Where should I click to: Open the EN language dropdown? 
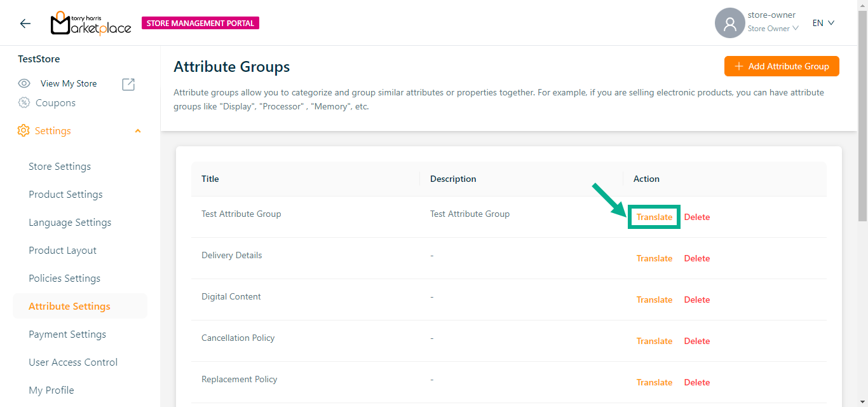(823, 23)
